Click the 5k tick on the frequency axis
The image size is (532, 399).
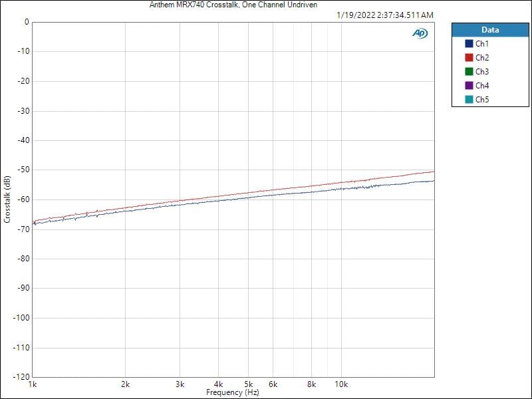coord(248,385)
